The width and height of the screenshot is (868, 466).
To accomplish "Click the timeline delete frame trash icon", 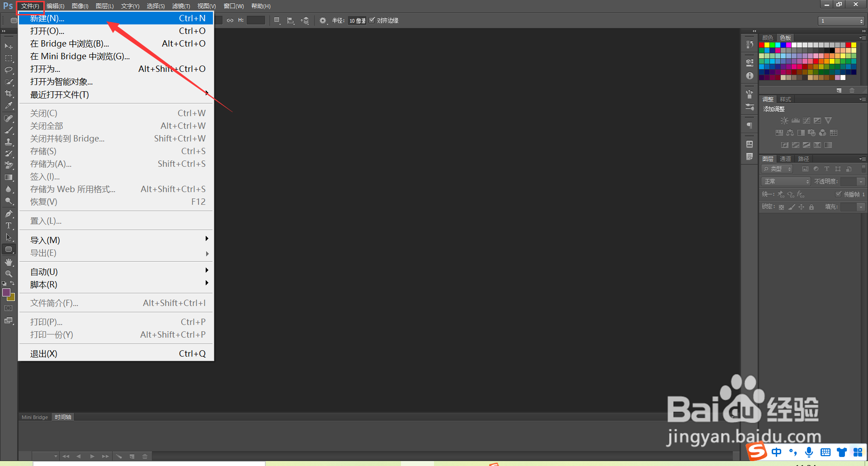I will coord(145,456).
